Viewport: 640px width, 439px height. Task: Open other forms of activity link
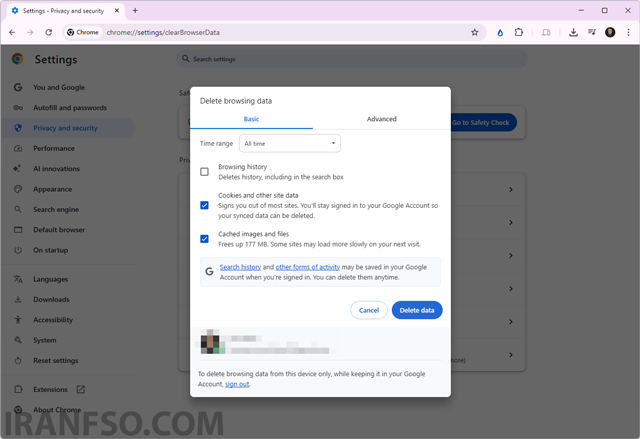(308, 267)
